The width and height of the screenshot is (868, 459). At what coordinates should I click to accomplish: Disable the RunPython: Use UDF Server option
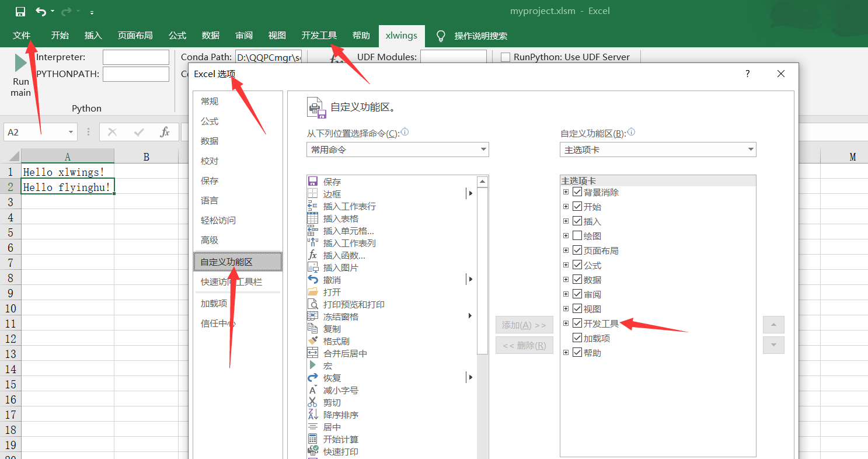pyautogui.click(x=505, y=57)
